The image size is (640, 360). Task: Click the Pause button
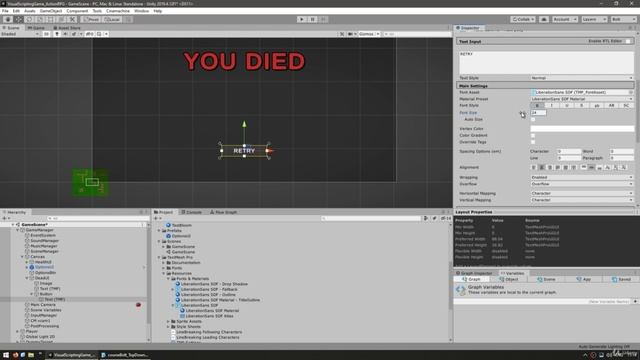pos(312,19)
